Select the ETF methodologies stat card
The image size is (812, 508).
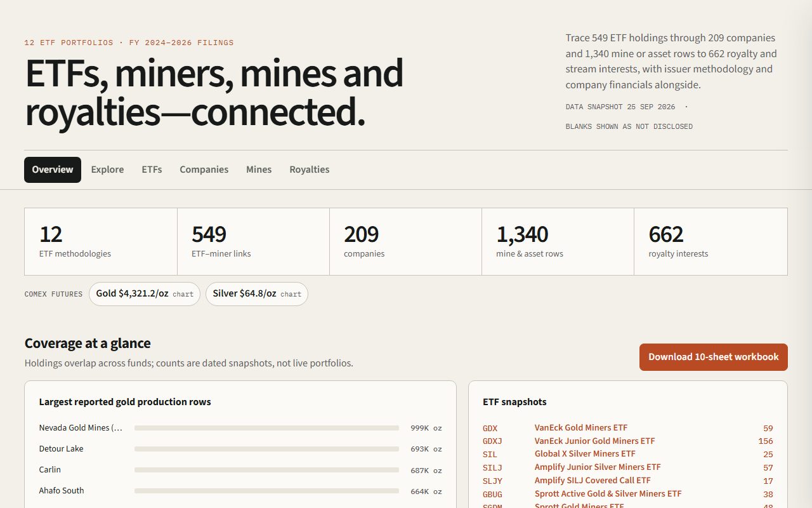(x=101, y=241)
